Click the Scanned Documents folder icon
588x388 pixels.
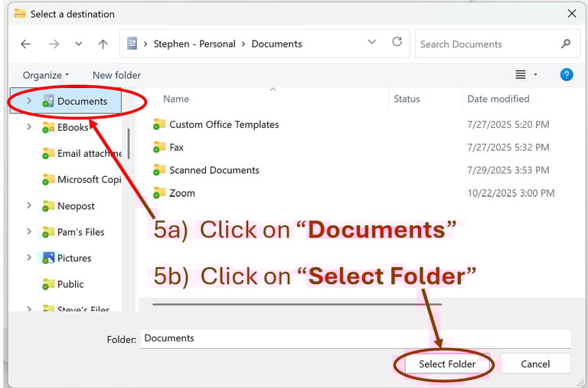[x=159, y=170]
